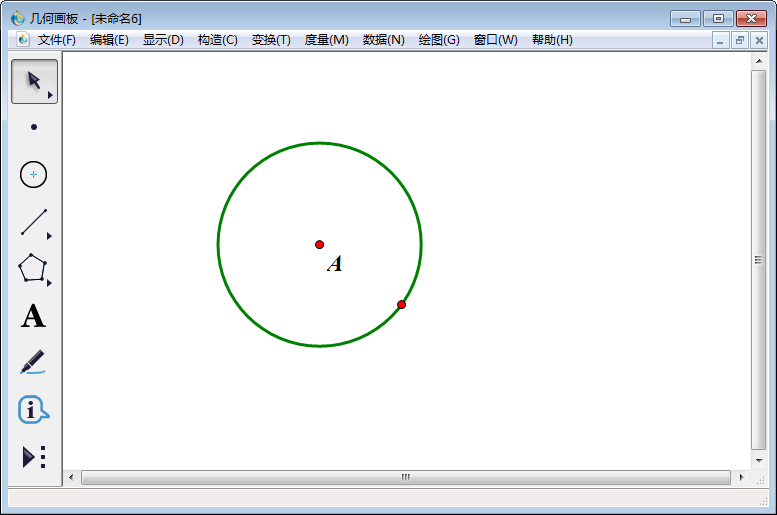This screenshot has height=515, width=777.
Task: Select the Straightedge line segment tool
Action: coord(34,222)
